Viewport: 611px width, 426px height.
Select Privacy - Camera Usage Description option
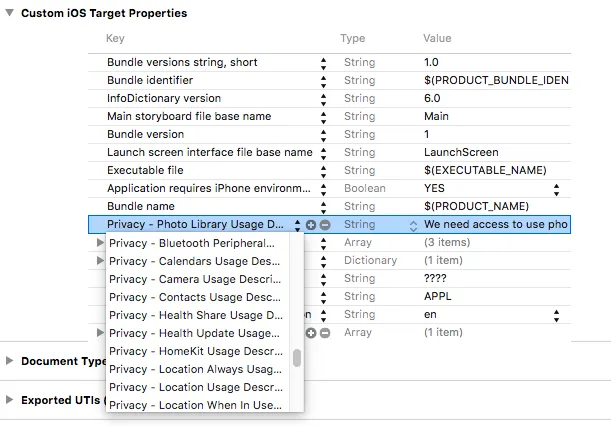click(x=192, y=279)
